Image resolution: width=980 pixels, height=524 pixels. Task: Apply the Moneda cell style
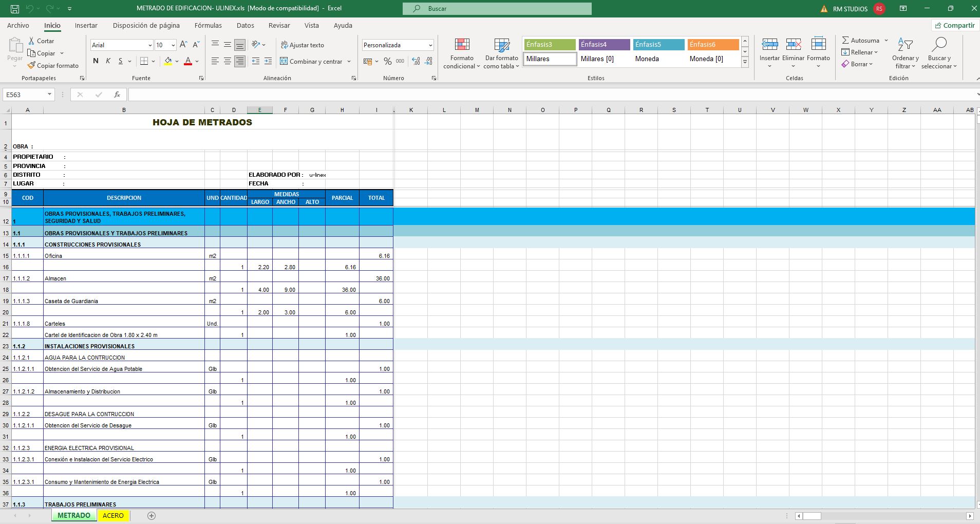[x=658, y=59]
